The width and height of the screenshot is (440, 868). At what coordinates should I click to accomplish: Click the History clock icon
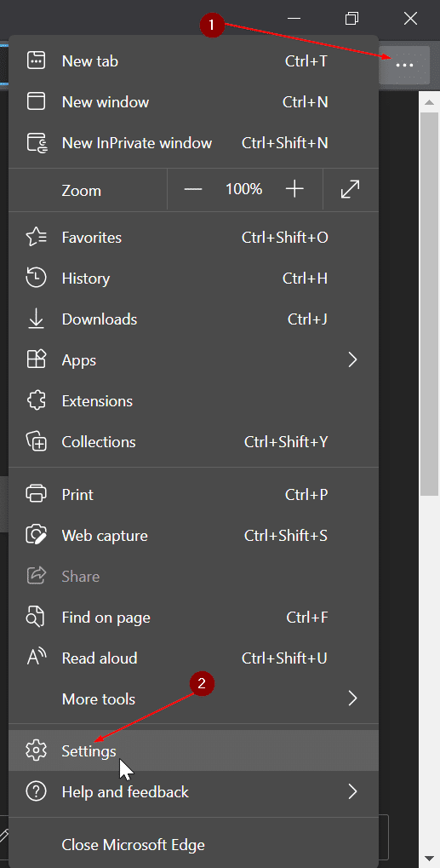tap(37, 278)
